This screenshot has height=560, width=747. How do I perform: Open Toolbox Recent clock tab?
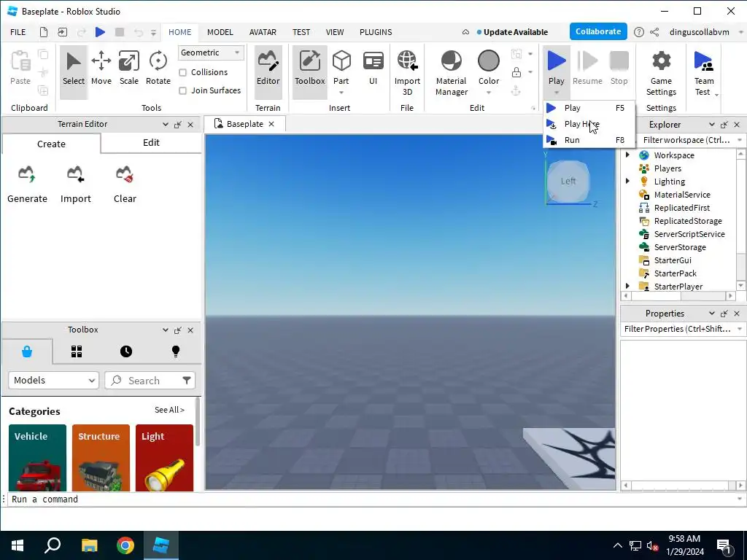click(x=126, y=351)
